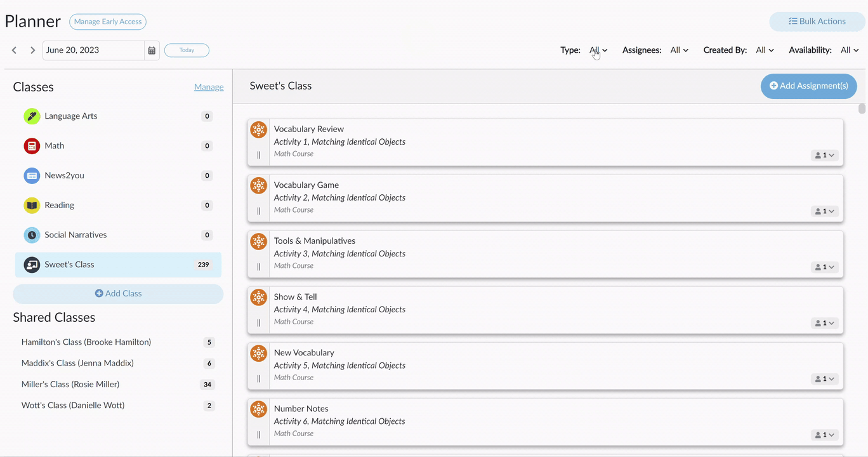Click the Manage classes link
868x457 pixels.
click(209, 87)
